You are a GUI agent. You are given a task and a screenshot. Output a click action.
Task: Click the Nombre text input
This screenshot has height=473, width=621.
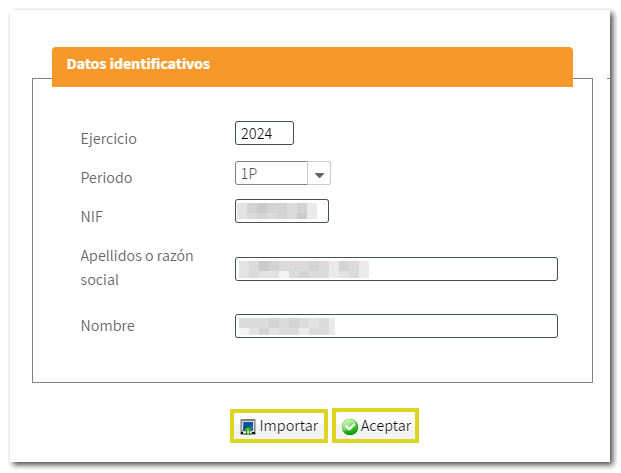pos(396,326)
